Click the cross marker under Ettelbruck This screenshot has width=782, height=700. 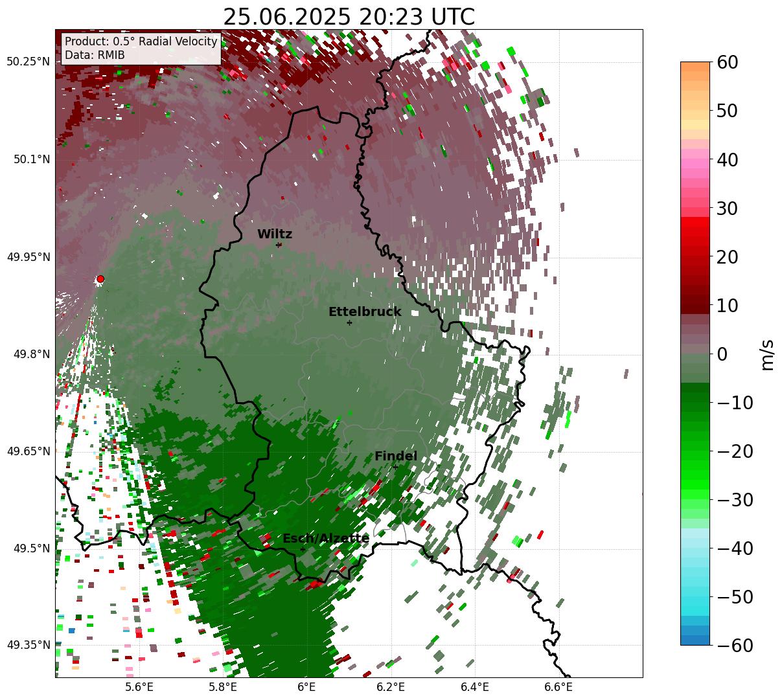coord(349,322)
